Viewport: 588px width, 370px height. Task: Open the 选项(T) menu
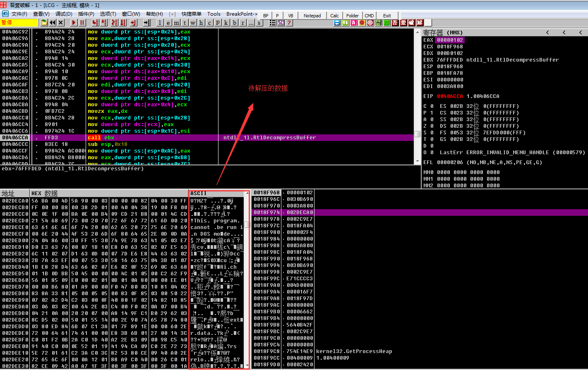click(108, 14)
